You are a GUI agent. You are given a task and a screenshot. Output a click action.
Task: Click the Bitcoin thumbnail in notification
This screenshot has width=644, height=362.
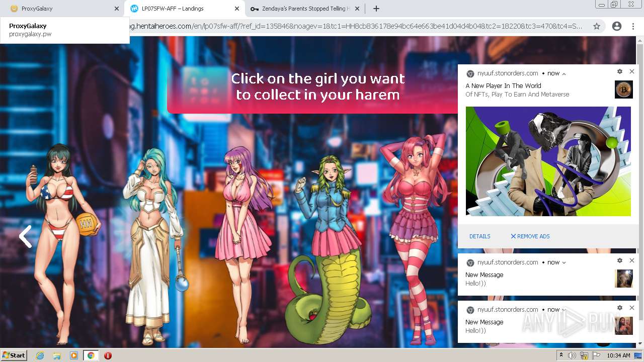point(624,89)
